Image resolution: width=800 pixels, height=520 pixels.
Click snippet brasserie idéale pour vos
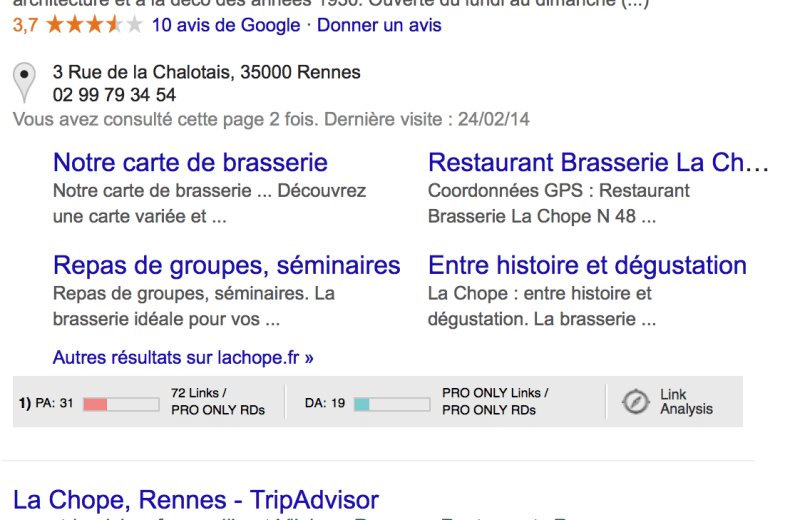(166, 319)
